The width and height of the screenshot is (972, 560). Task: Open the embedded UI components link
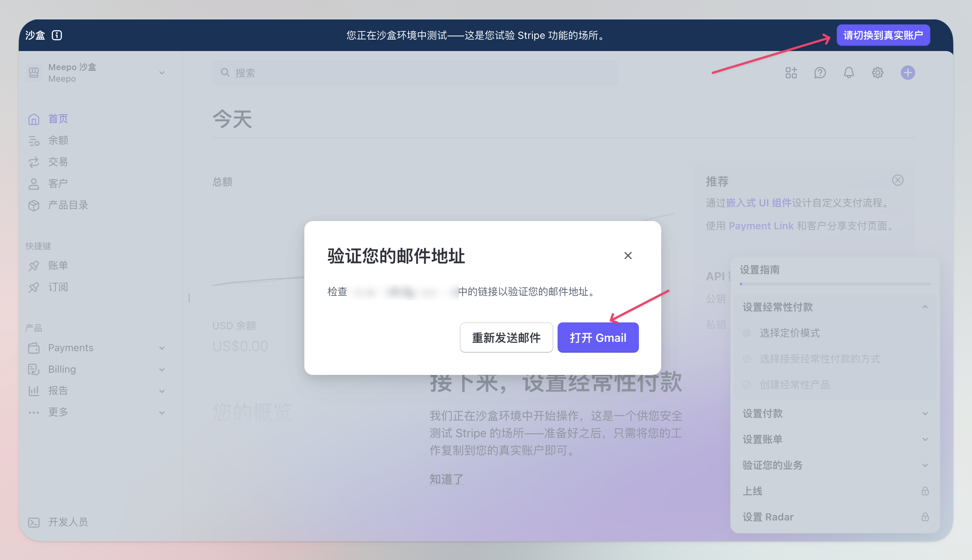coord(759,203)
